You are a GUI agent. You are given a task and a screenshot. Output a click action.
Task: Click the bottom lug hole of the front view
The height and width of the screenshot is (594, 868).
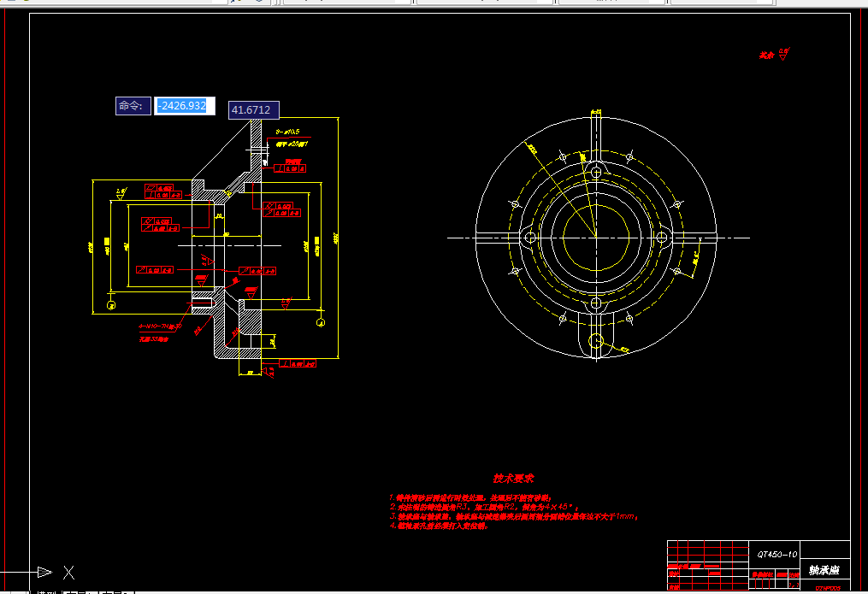point(596,340)
